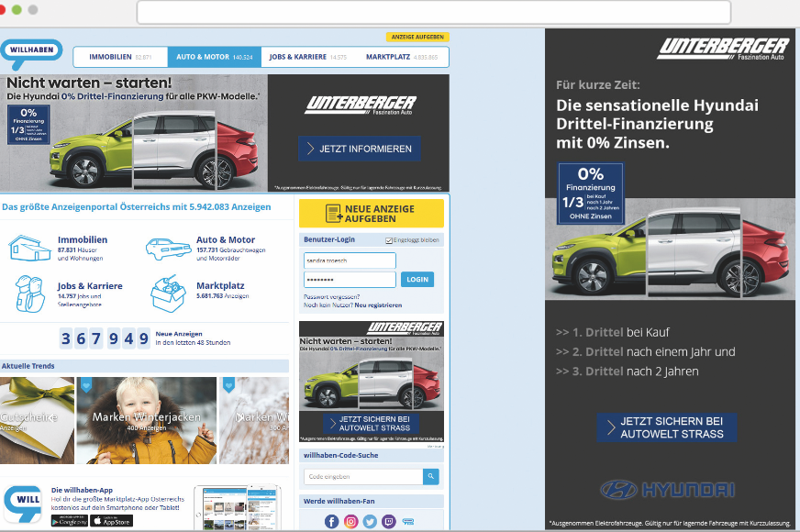Open willhaben Instagram page icon
Viewport: 800px width, 532px height.
click(350, 521)
